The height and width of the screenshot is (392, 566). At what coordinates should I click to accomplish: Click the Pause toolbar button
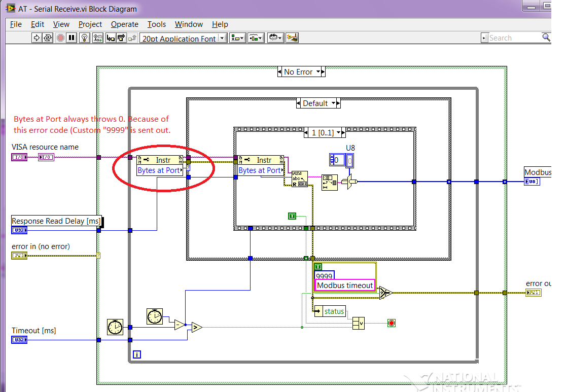(72, 38)
